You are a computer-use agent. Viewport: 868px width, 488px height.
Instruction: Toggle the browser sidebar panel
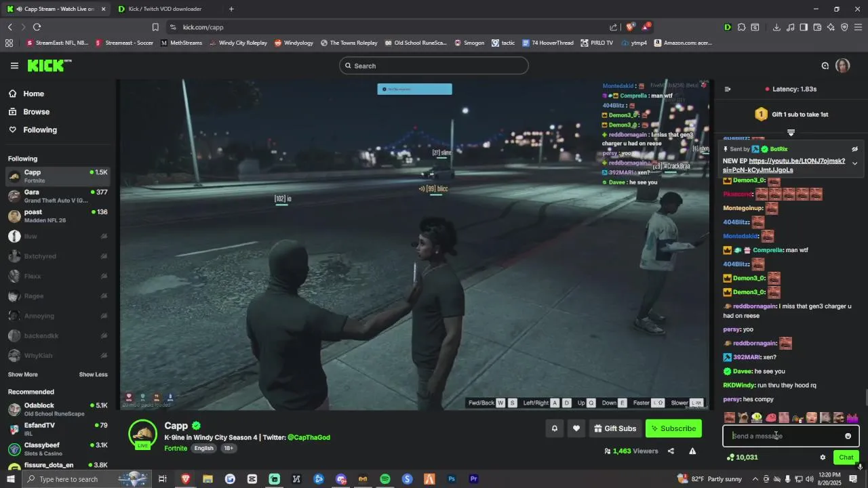tap(804, 27)
